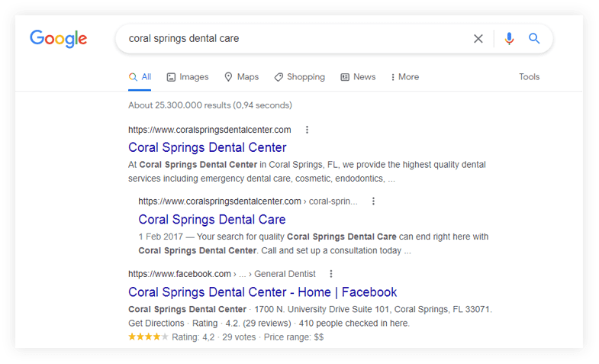The height and width of the screenshot is (364, 599).
Task: Open three-dot menu for Facebook result
Action: (331, 274)
